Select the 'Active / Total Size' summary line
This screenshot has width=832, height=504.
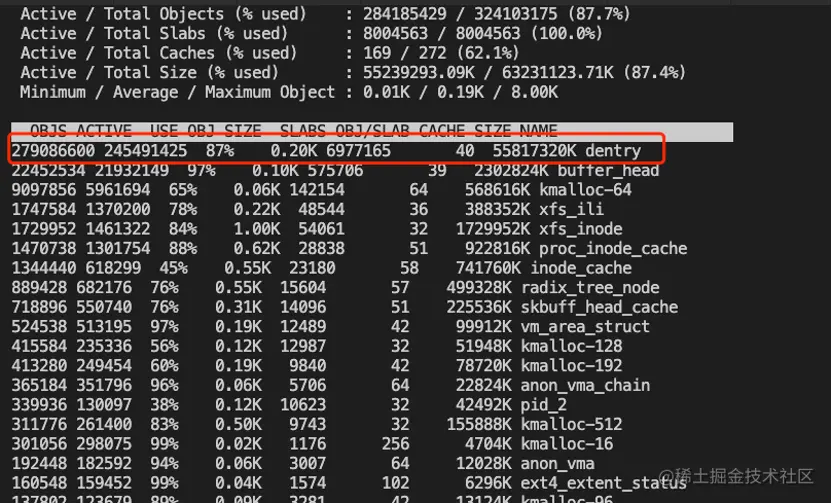(353, 72)
